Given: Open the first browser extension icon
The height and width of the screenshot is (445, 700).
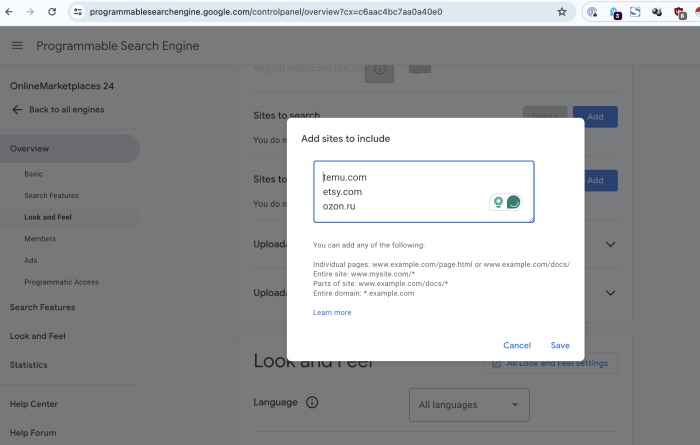Looking at the screenshot, I should [592, 12].
